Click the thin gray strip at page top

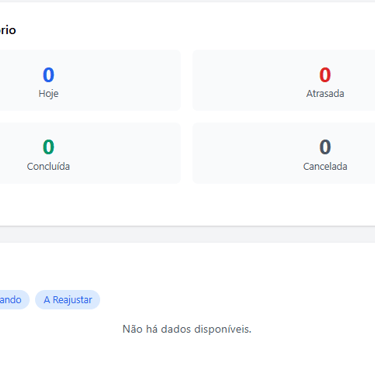click(x=187, y=1)
